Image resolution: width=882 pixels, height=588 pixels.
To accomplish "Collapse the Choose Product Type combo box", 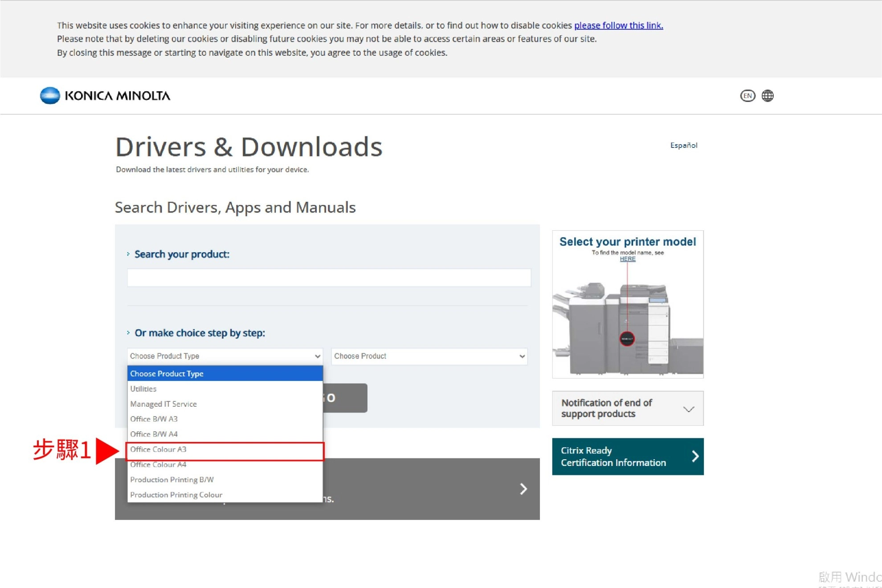I will pyautogui.click(x=225, y=356).
